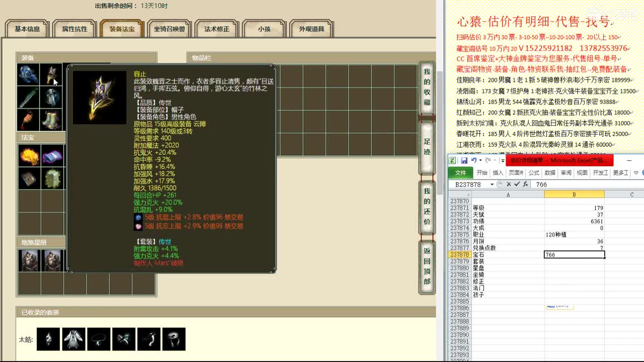Image resolution: width=644 pixels, height=362 pixels.
Task: Open the Excel 公式 ribbon tab
Action: tap(534, 173)
